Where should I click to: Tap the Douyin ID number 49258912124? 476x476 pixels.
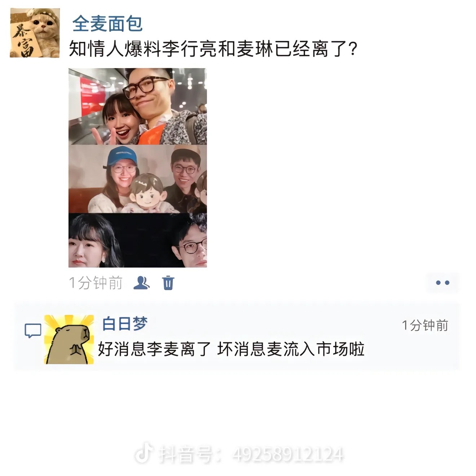tap(288, 455)
